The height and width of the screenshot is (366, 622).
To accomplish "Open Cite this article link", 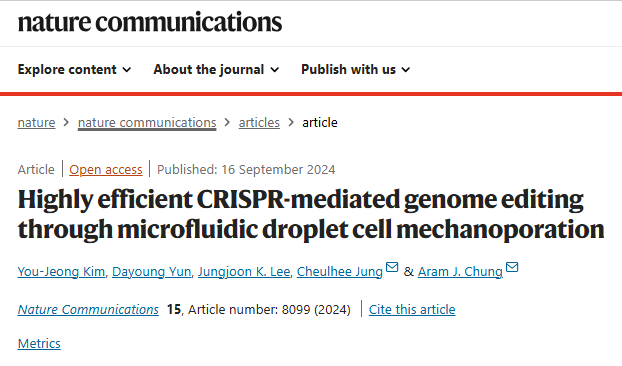I will tap(412, 309).
